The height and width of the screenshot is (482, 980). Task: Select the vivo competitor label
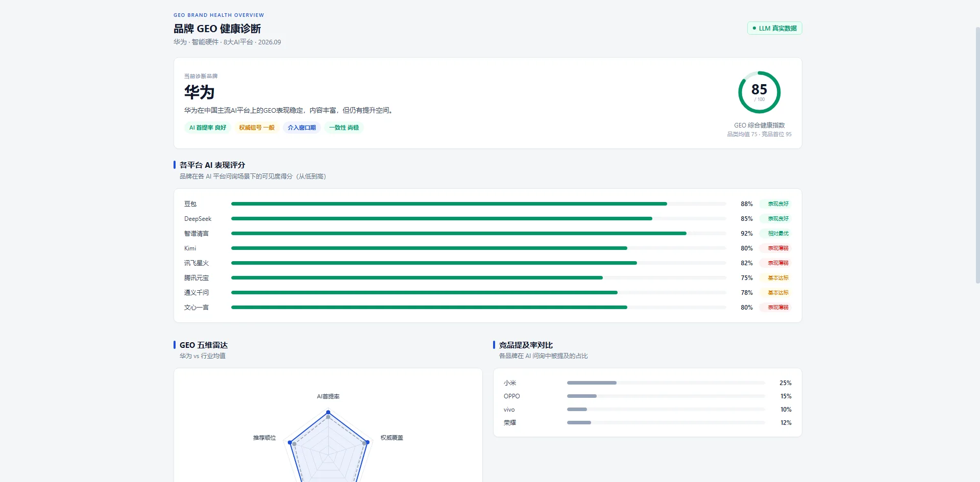509,410
